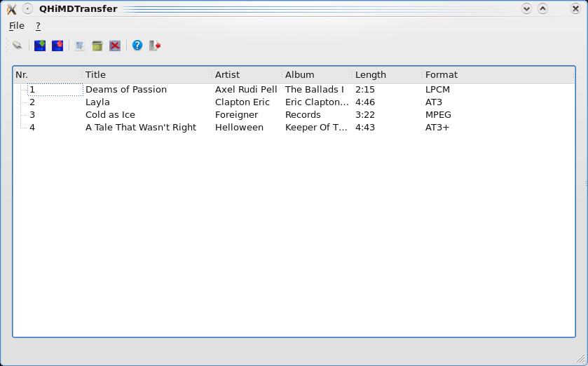588x366 pixels.
Task: Click album 'The Ballads I'
Action: pos(314,90)
